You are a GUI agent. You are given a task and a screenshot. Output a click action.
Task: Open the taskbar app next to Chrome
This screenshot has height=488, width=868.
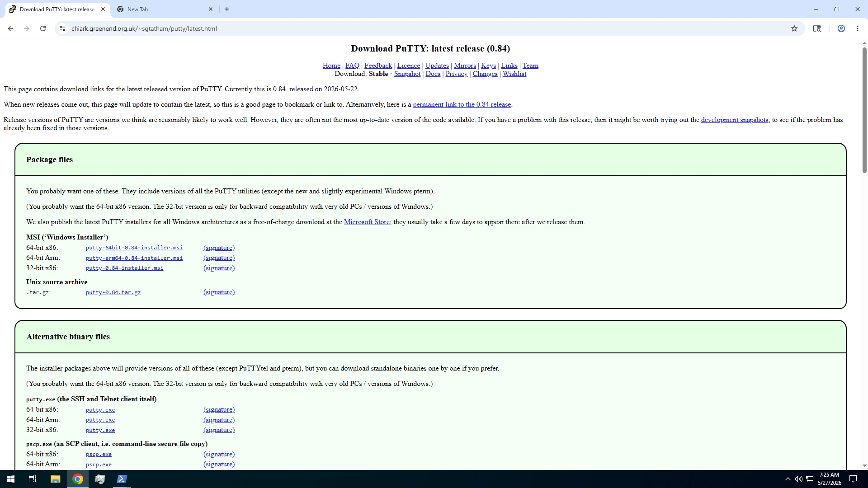pyautogui.click(x=100, y=479)
